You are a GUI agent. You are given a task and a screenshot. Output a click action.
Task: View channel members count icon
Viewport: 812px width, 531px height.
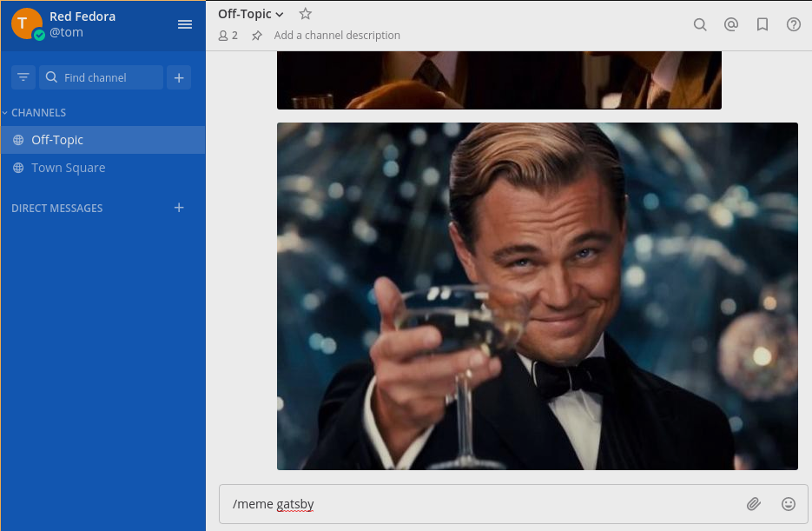click(x=228, y=36)
